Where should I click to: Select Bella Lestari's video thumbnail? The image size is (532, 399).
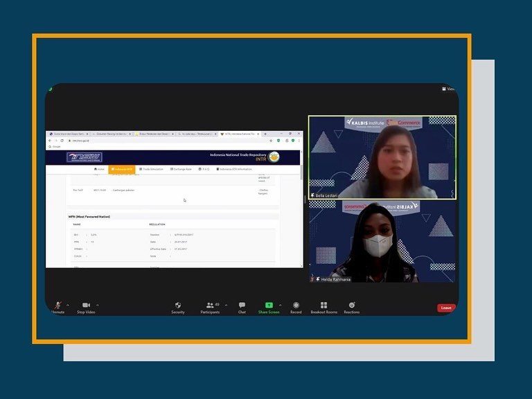click(382, 158)
